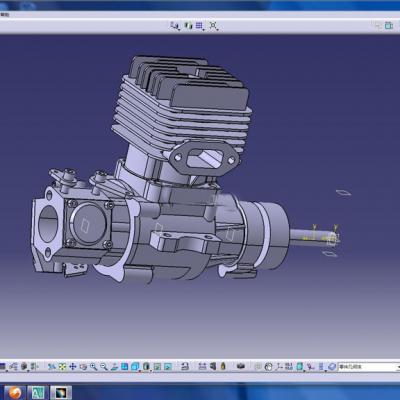The image size is (400, 400).
Task: Toggle the greyed grid icon in the bottom toolbar
Action: coord(258,367)
